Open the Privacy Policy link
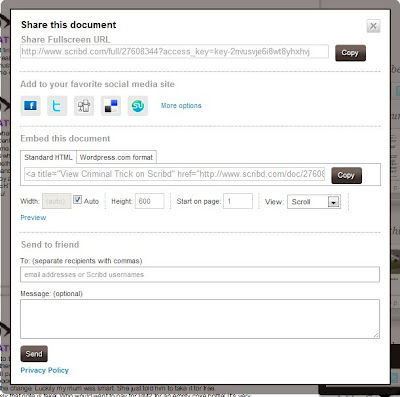This screenshot has width=400, height=397. coord(45,370)
